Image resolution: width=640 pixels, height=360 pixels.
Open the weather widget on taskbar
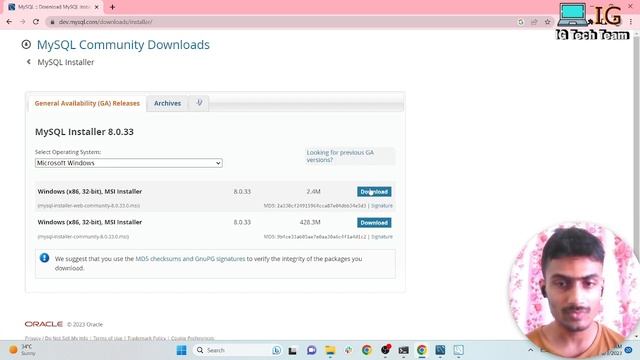(x=22, y=350)
